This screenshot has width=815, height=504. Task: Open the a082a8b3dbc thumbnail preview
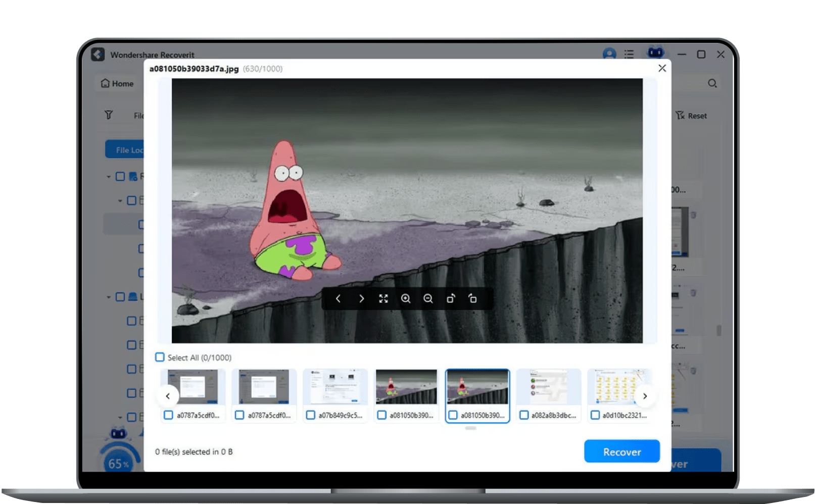pyautogui.click(x=549, y=387)
